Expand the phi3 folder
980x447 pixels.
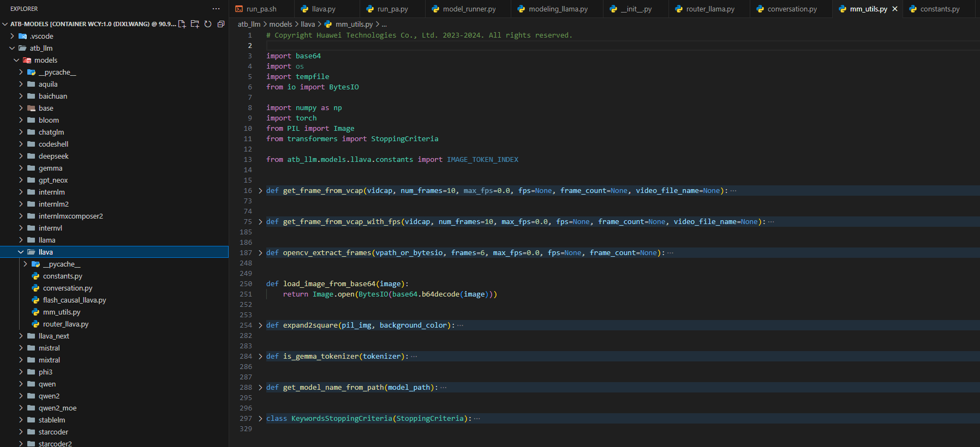tap(21, 372)
